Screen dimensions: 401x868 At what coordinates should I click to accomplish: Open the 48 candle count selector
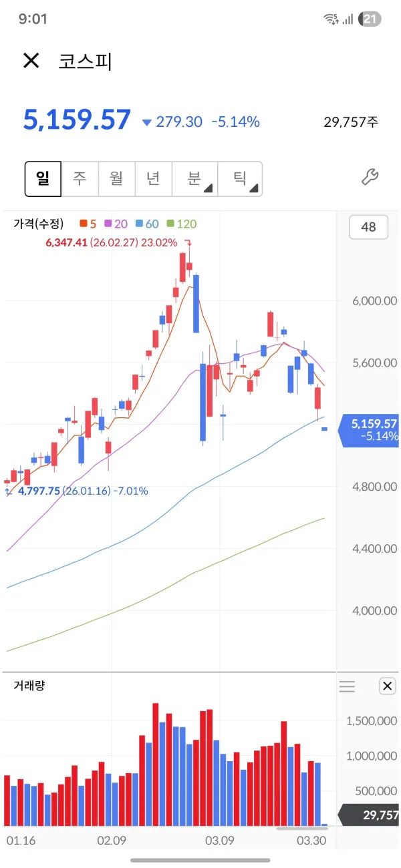[368, 227]
